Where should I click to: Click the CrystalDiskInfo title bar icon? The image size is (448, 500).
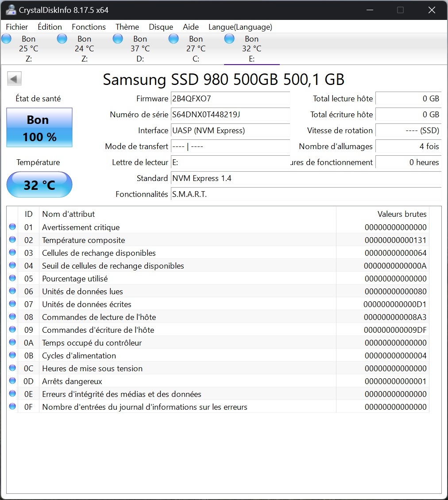coord(11,10)
